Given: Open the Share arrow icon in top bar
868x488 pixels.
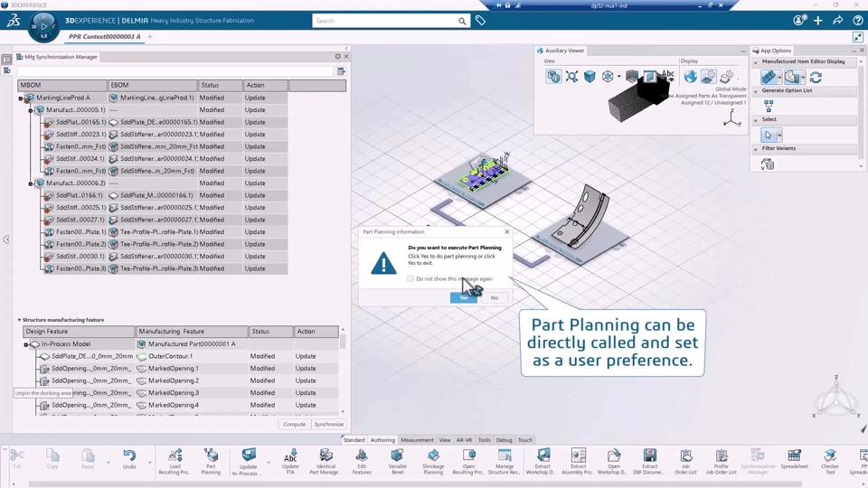Looking at the screenshot, I should tap(837, 21).
